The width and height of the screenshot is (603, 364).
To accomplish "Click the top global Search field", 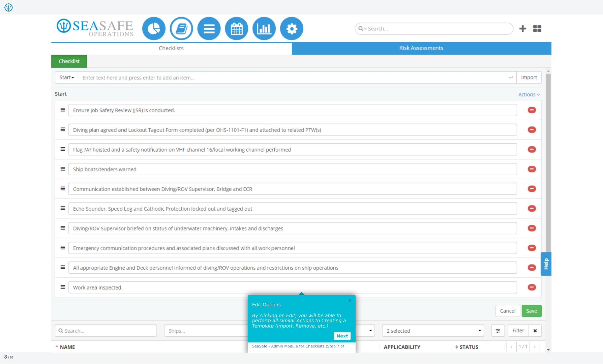I will coord(434,29).
